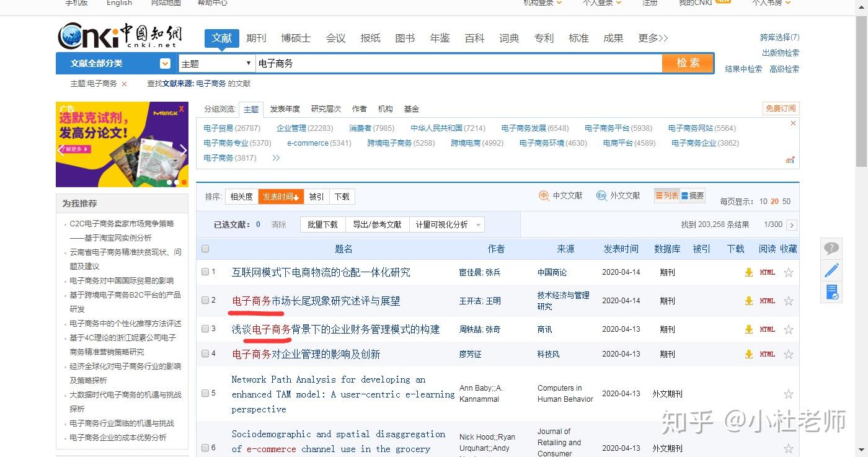Viewport: 868px width, 457px height.
Task: Favorite article 6 with star icon
Action: pos(789,448)
